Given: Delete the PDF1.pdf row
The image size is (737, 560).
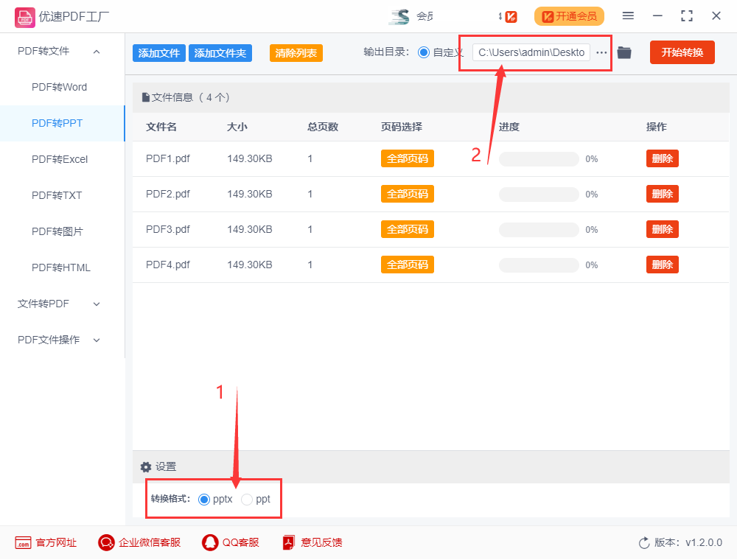Looking at the screenshot, I should pos(663,159).
